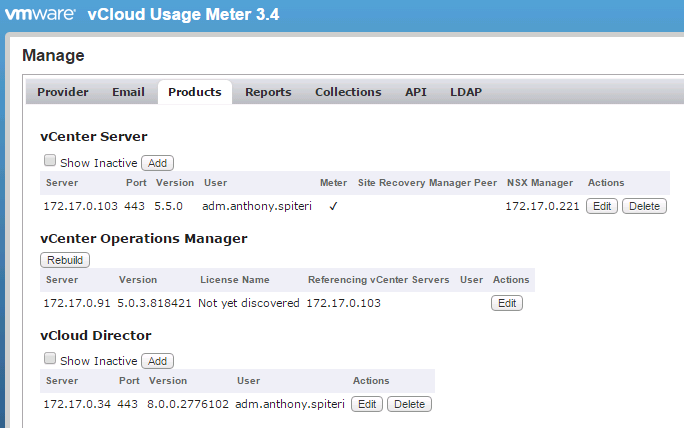
Task: Click the NSX Manager column header
Action: click(x=540, y=183)
